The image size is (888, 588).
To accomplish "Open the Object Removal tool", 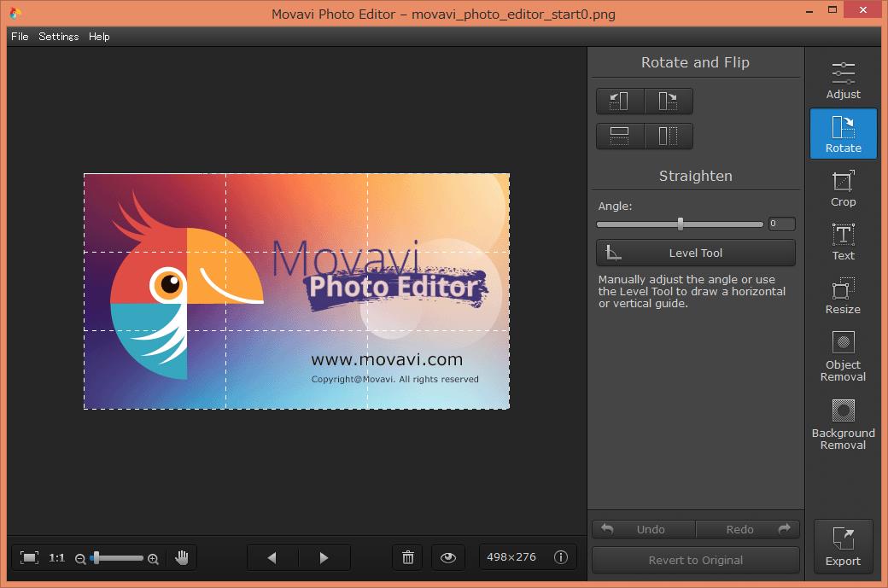I will click(843, 356).
